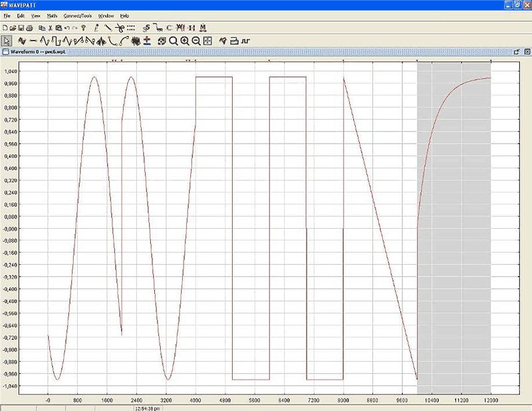Image resolution: width=532 pixels, height=411 pixels.
Task: Insert a noise waveform segment
Action: pos(134,41)
